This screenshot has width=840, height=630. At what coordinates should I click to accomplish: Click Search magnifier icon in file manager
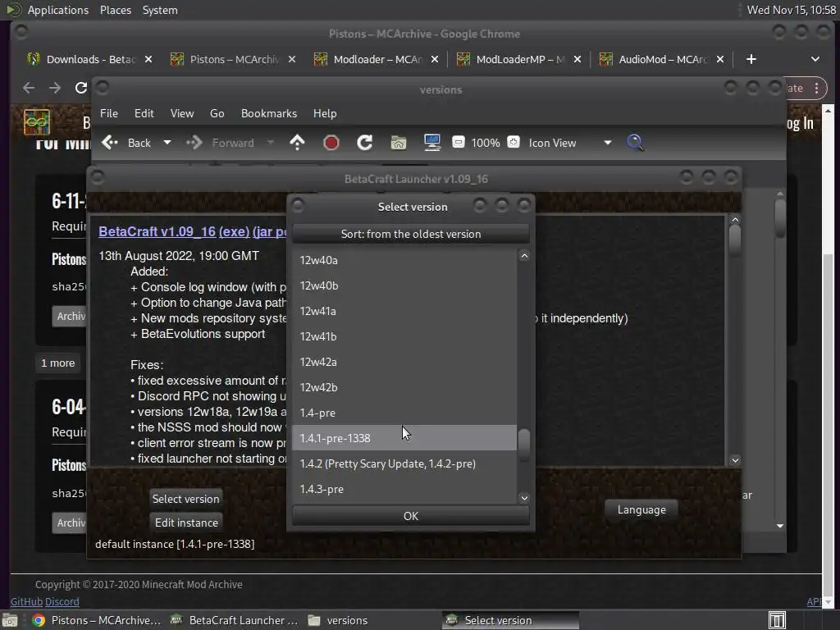point(635,143)
